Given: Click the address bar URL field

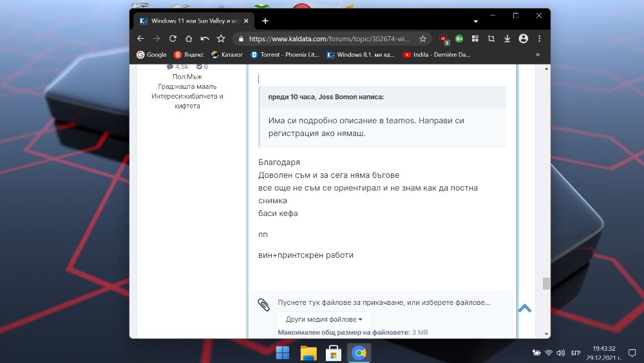Looking at the screenshot, I should [x=329, y=39].
